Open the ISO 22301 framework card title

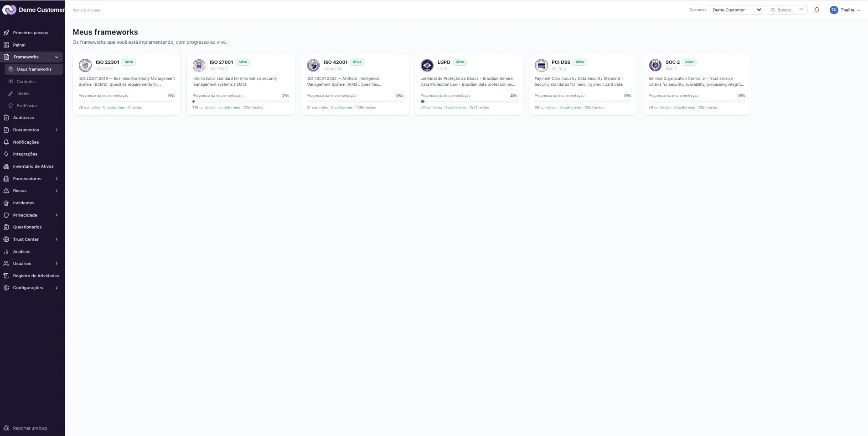(x=107, y=62)
